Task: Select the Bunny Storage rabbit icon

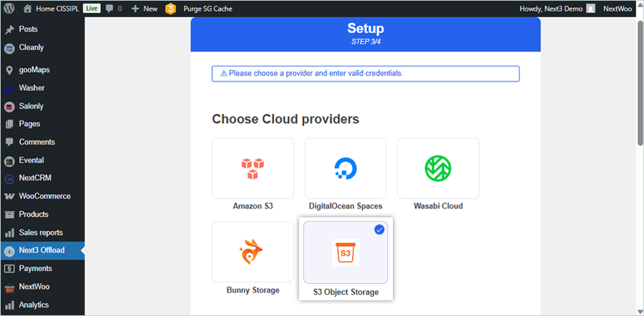Action: [x=253, y=252]
